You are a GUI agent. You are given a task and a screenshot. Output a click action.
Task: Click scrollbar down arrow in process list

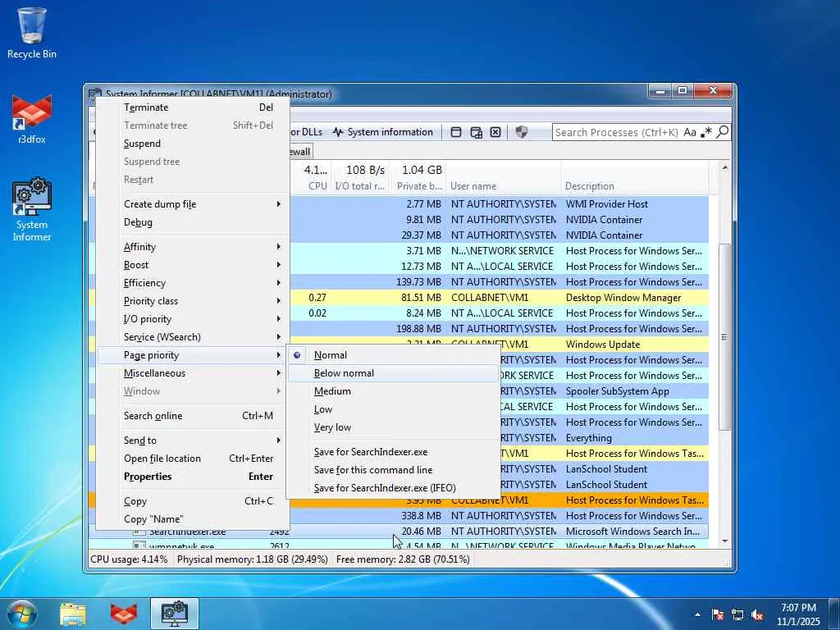[725, 541]
